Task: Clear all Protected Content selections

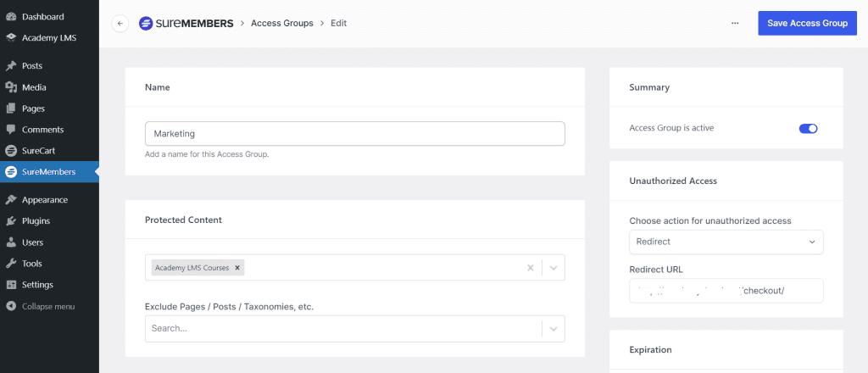Action: click(x=531, y=268)
